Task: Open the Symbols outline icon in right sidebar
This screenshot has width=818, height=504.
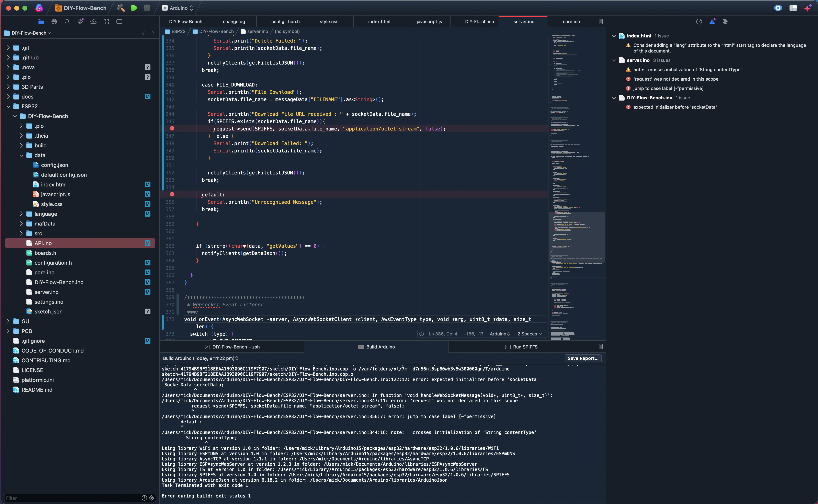Action: [725, 22]
